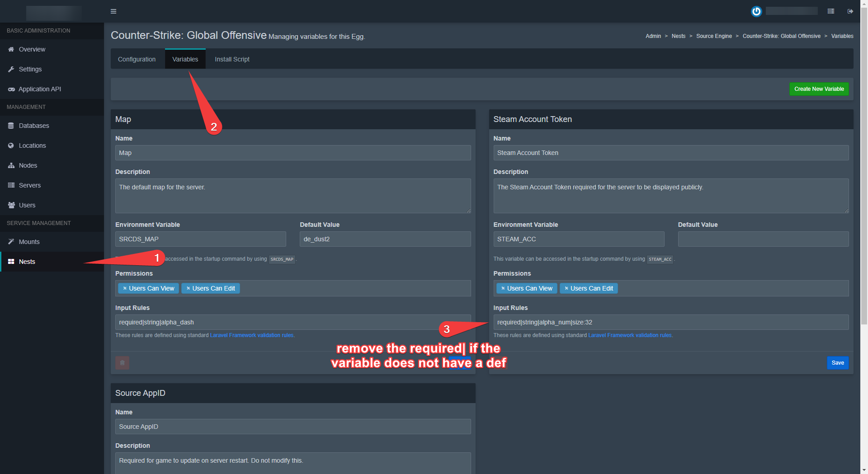Remove Users Can View from Map permissions

coord(125,288)
